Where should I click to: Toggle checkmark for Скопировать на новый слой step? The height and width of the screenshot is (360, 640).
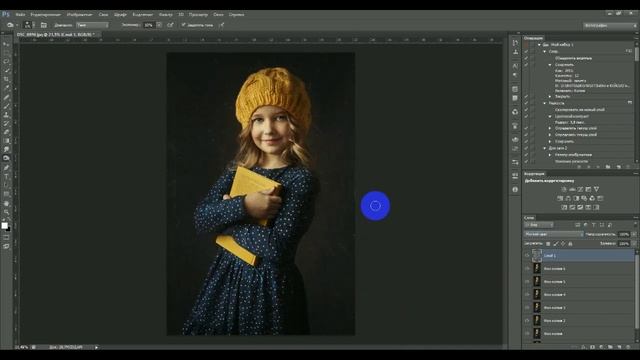(x=526, y=109)
